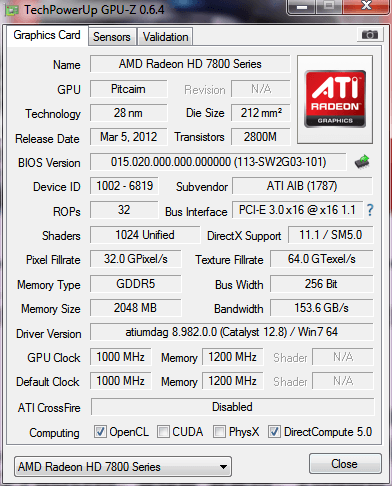This screenshot has height=486, width=392.
Task: Select the Graphics Card tab
Action: [47, 35]
